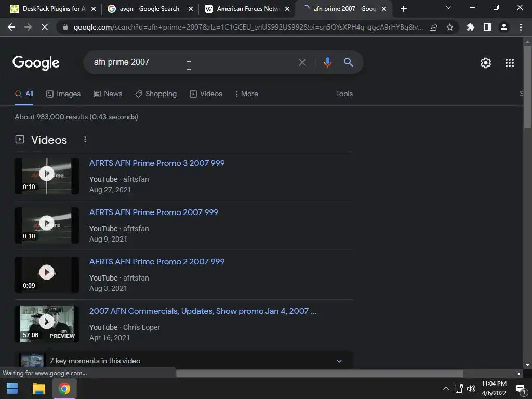Click the Videos section heading

(x=49, y=140)
